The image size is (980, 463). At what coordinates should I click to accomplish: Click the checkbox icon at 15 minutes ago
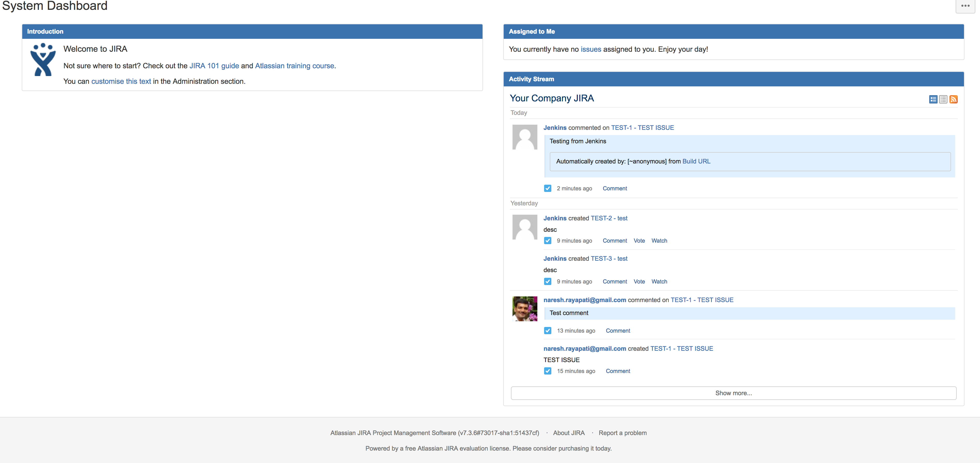pyautogui.click(x=547, y=371)
